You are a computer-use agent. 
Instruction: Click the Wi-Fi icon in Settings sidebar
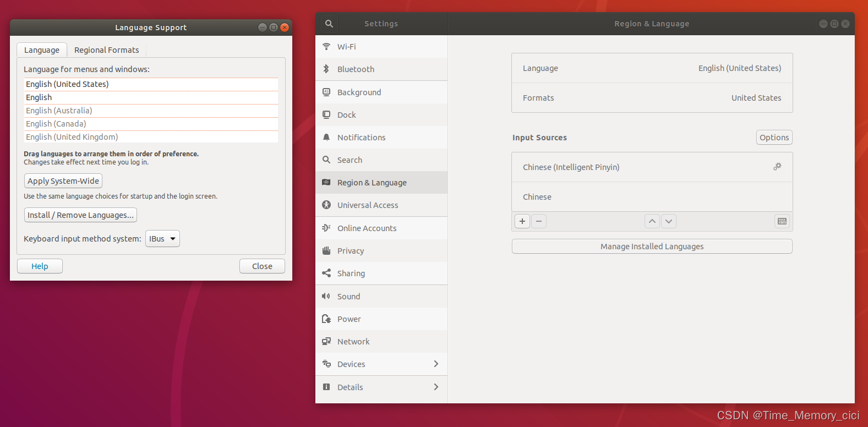(326, 46)
